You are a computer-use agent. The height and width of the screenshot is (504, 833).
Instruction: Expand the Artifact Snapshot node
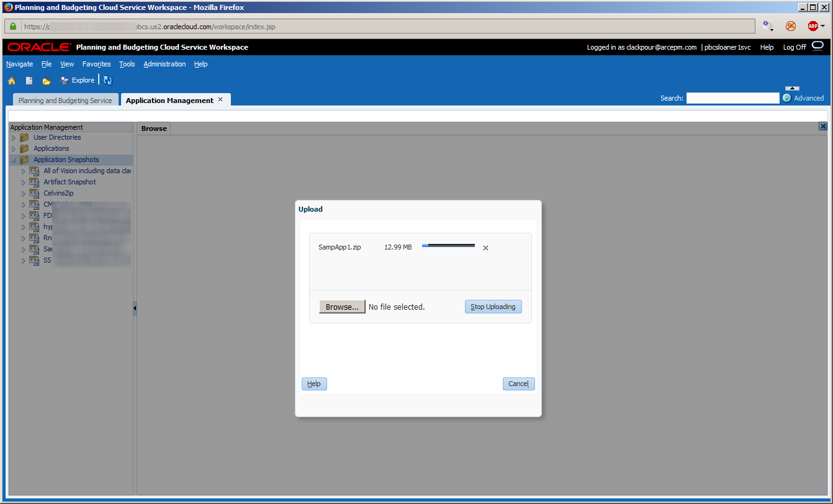pos(24,182)
